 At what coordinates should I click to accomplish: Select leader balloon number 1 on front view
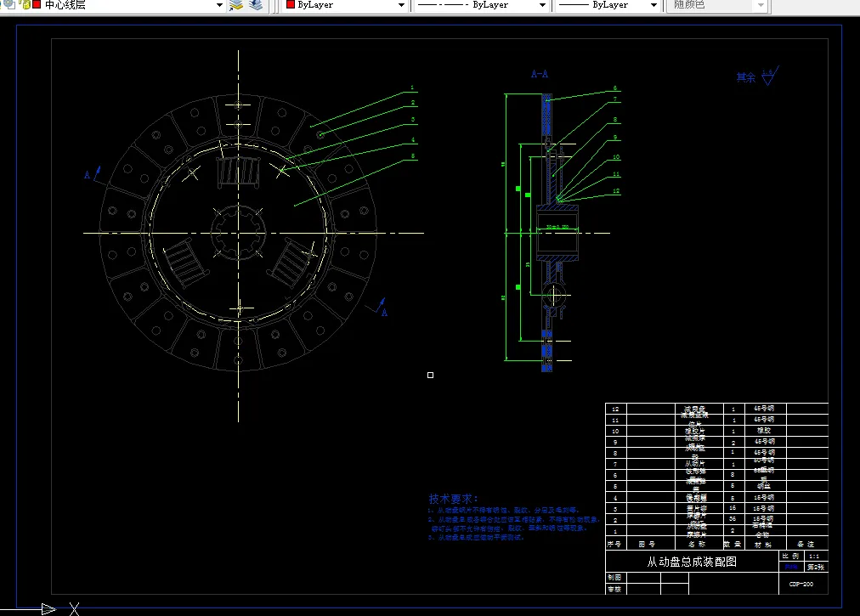(x=412, y=88)
